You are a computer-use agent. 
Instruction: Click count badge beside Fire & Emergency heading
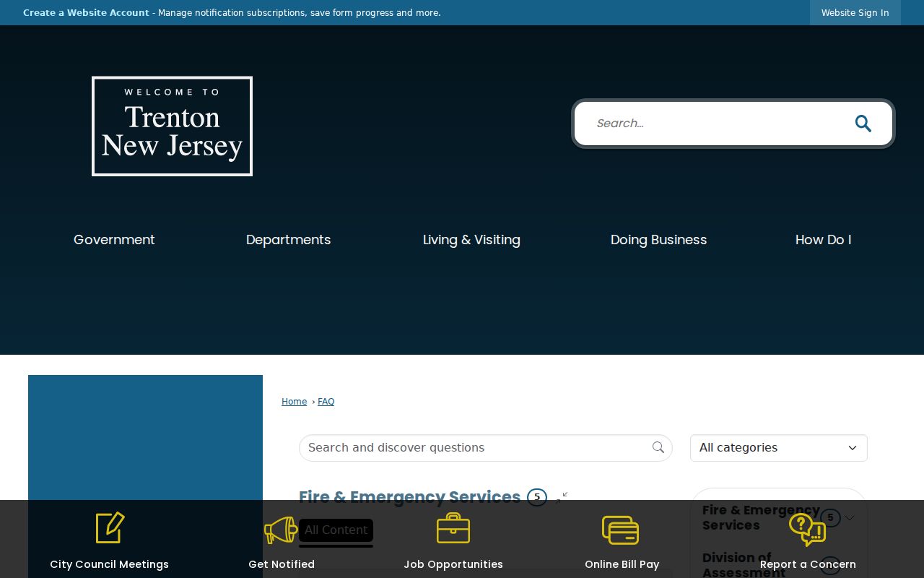pos(537,497)
